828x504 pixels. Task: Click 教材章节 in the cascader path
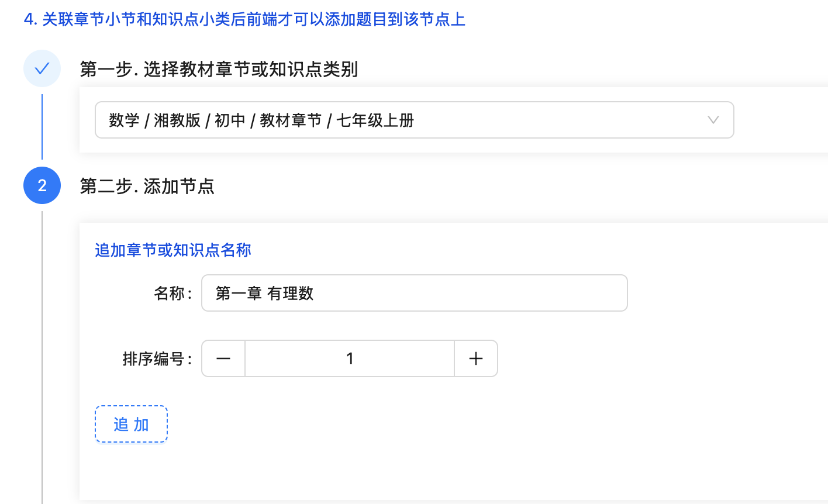(291, 120)
